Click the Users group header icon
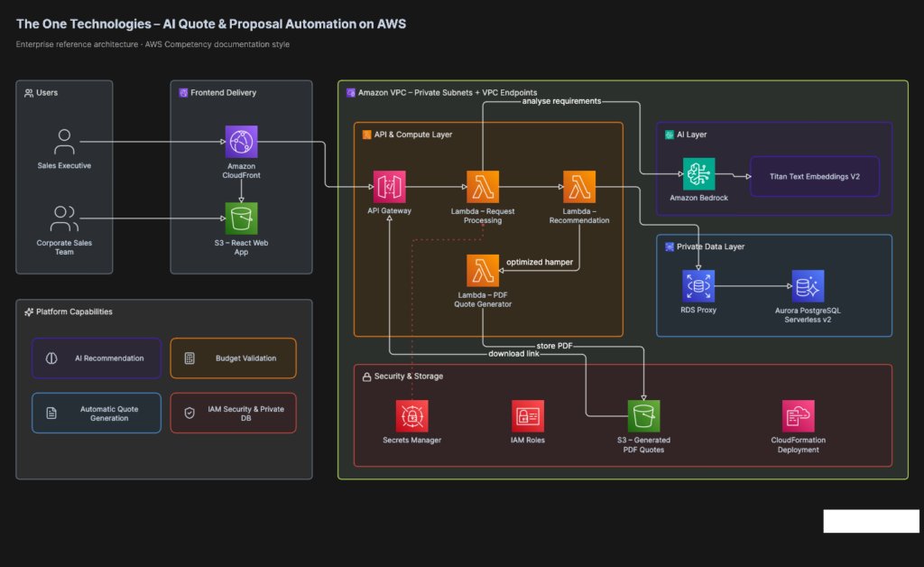 (28, 93)
